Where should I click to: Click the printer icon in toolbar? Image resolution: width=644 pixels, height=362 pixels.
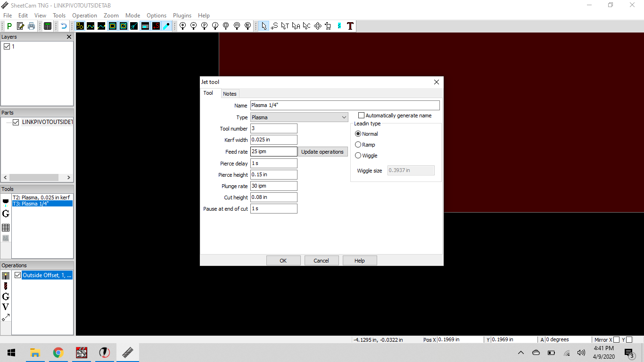31,26
